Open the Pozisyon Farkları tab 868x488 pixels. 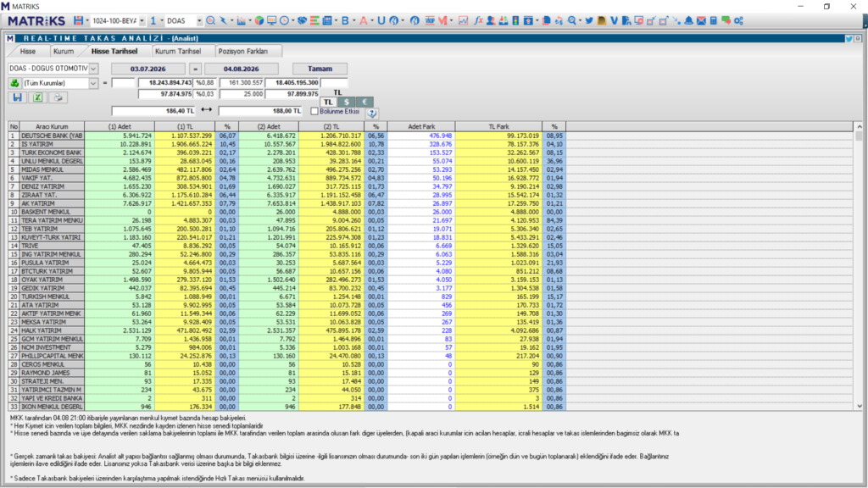click(242, 51)
